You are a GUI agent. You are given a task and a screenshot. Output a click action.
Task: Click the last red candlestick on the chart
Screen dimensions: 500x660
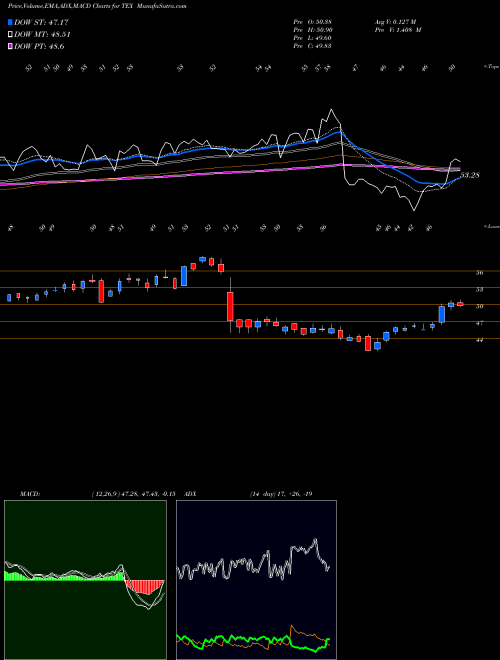point(460,304)
